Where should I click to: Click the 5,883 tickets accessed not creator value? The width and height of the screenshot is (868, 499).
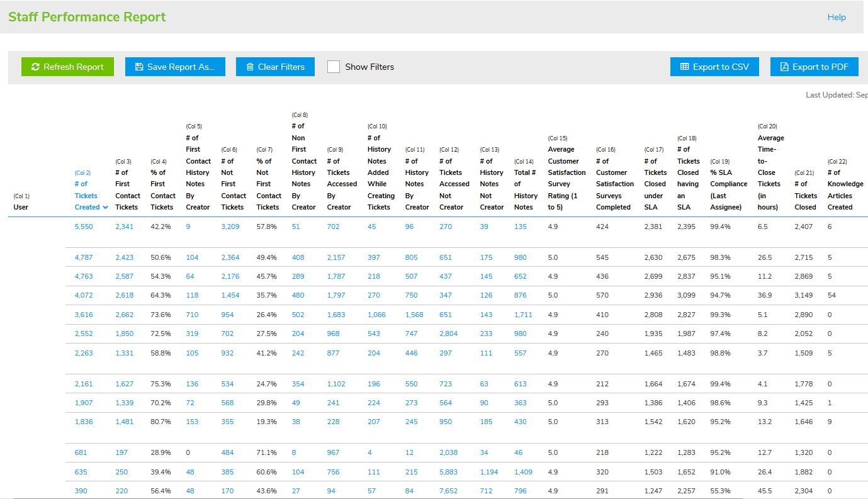click(x=448, y=472)
